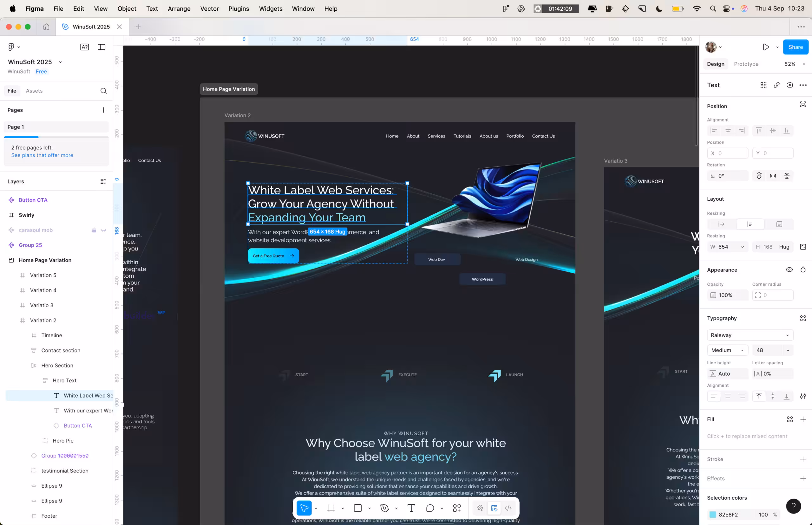Screen dimensions: 812x525
Task: Toggle hidden state of carasoul mob layer
Action: tap(104, 230)
